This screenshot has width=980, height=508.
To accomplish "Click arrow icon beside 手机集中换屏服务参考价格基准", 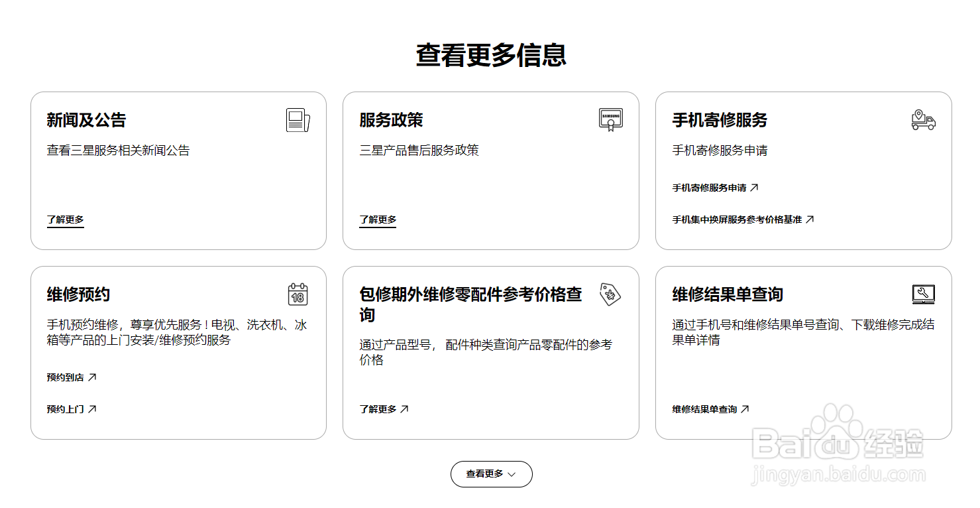I will coord(809,220).
